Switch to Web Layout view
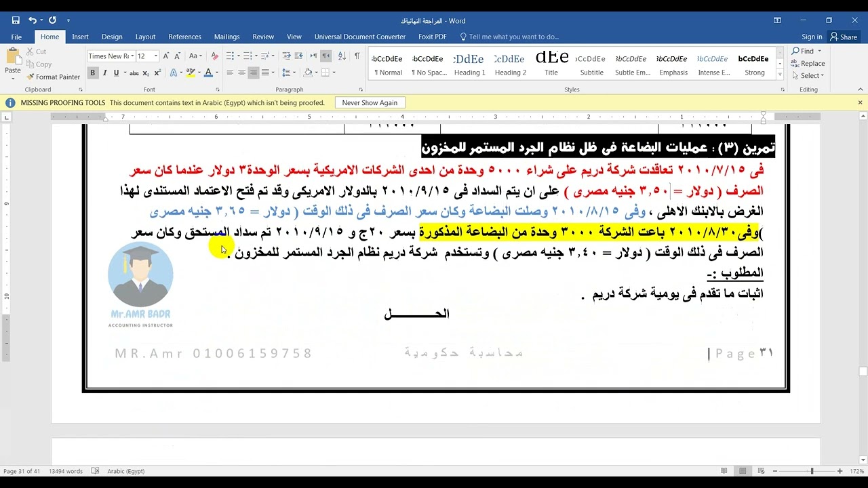This screenshot has width=868, height=488. [x=762, y=471]
